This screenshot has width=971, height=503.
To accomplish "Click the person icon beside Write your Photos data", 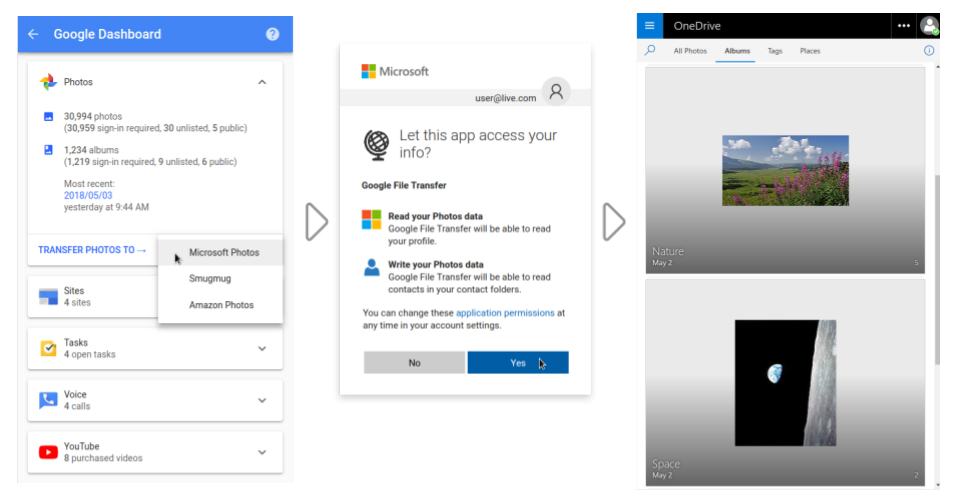I will [372, 268].
